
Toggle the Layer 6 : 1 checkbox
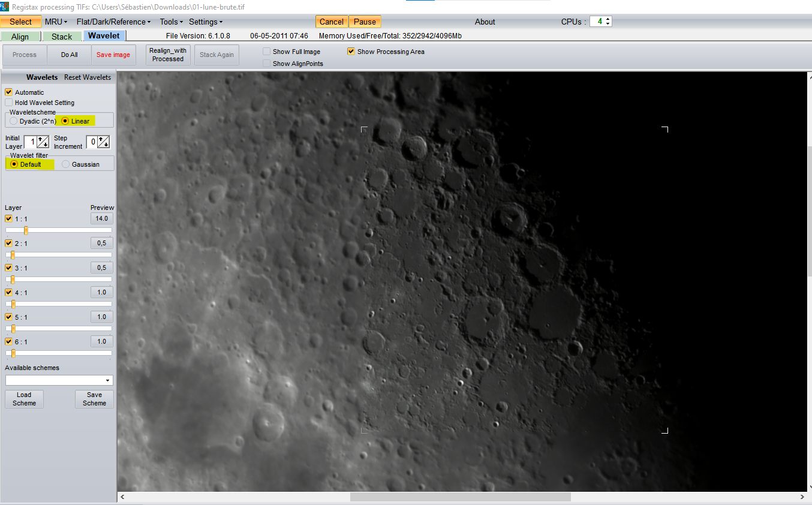pyautogui.click(x=9, y=342)
